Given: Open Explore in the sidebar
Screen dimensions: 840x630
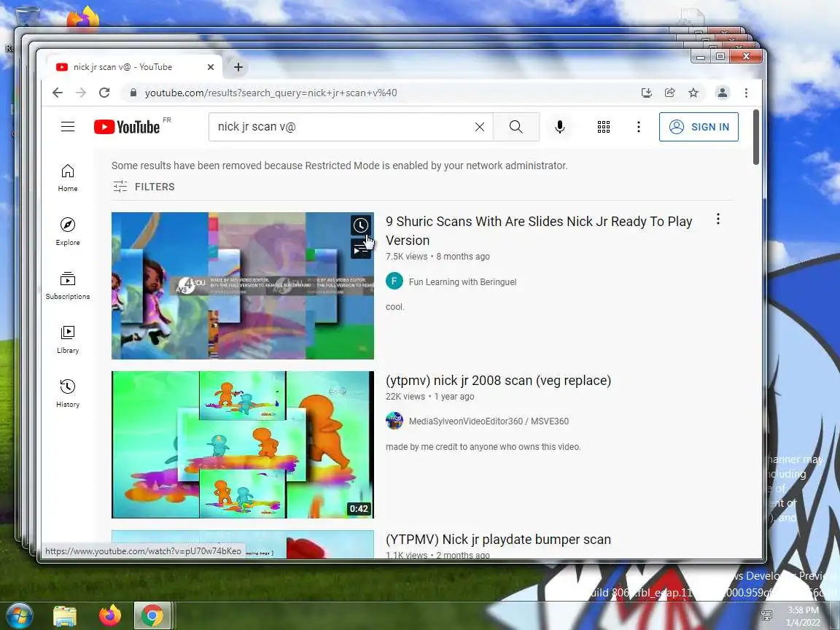Looking at the screenshot, I should 68,232.
